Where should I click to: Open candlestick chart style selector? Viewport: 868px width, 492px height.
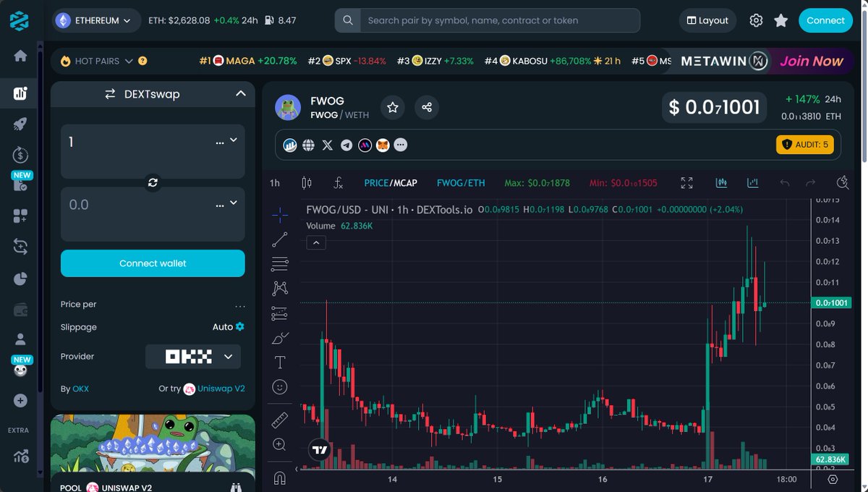click(x=306, y=183)
